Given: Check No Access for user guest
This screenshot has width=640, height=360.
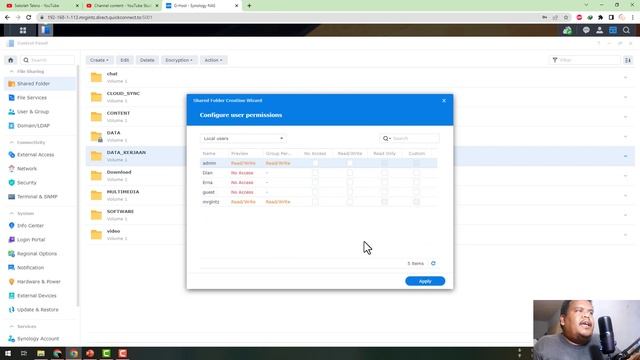Looking at the screenshot, I should point(315,192).
